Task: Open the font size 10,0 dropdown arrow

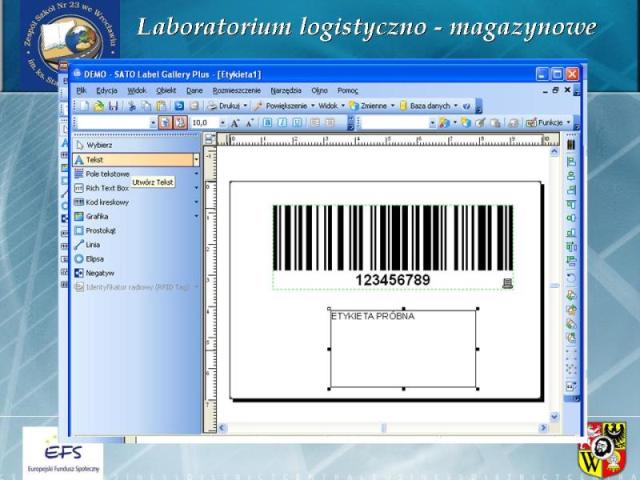Action: point(222,122)
